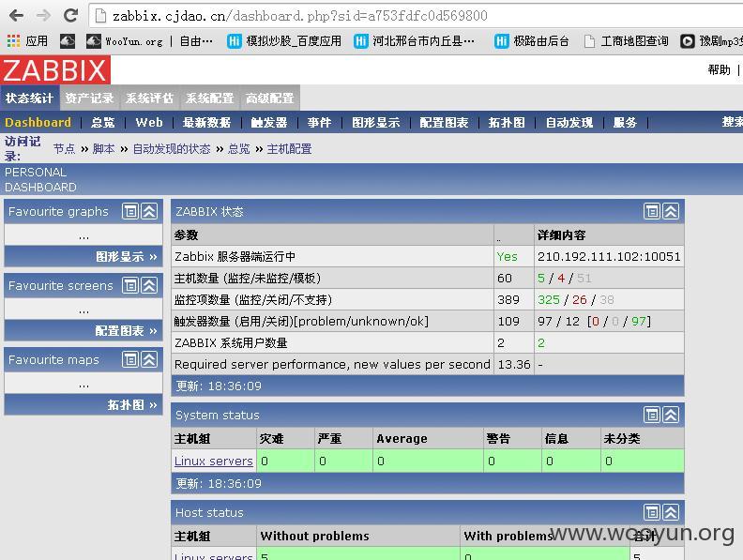Switch to 资产记录 main tab
This screenshot has width=743, height=560.
(89, 98)
